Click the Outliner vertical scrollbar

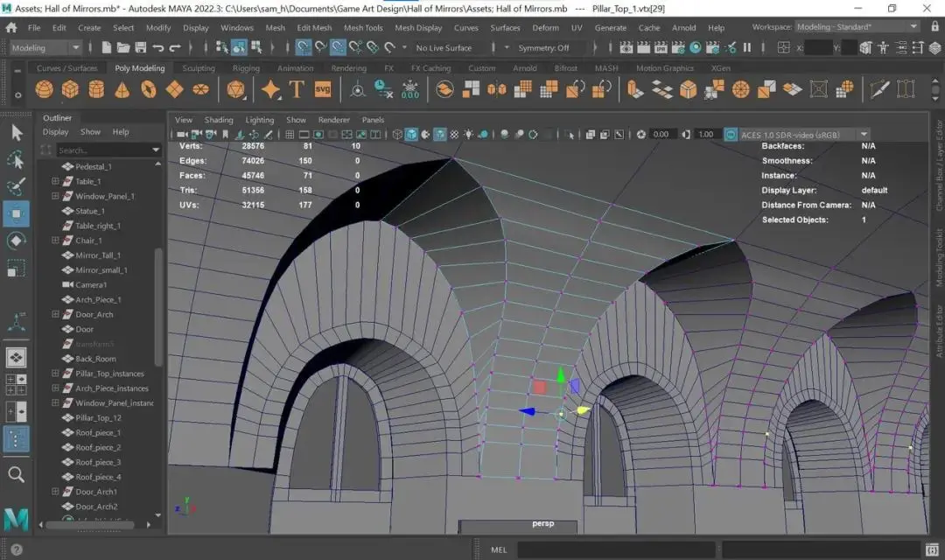click(x=158, y=306)
